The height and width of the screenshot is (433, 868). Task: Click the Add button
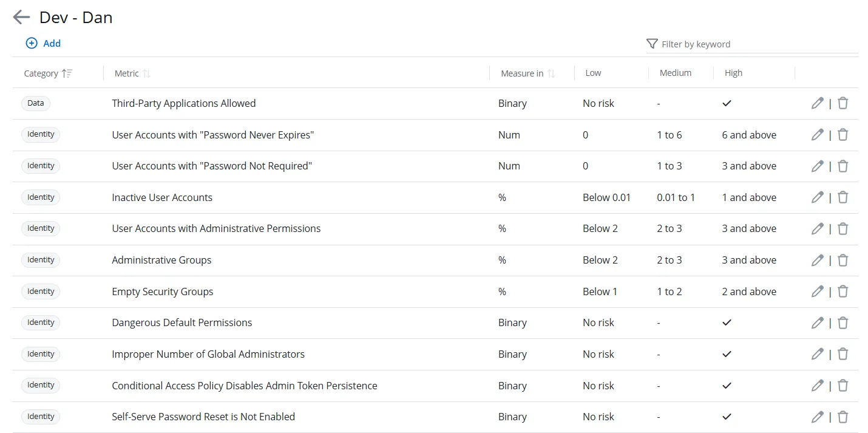click(43, 43)
